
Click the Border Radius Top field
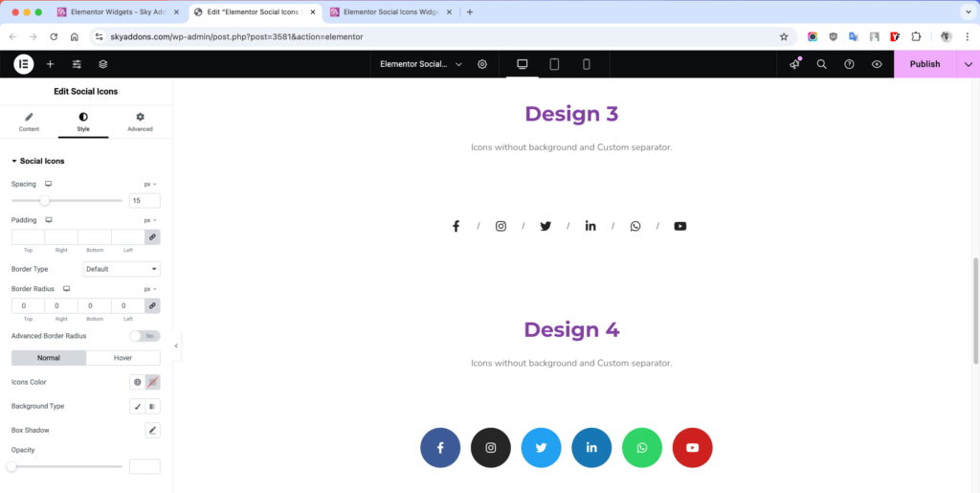28,305
